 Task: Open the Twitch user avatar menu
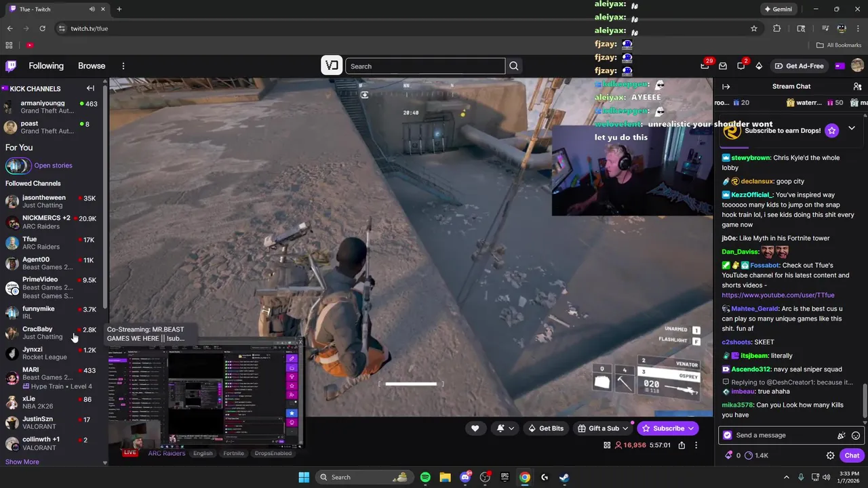857,66
